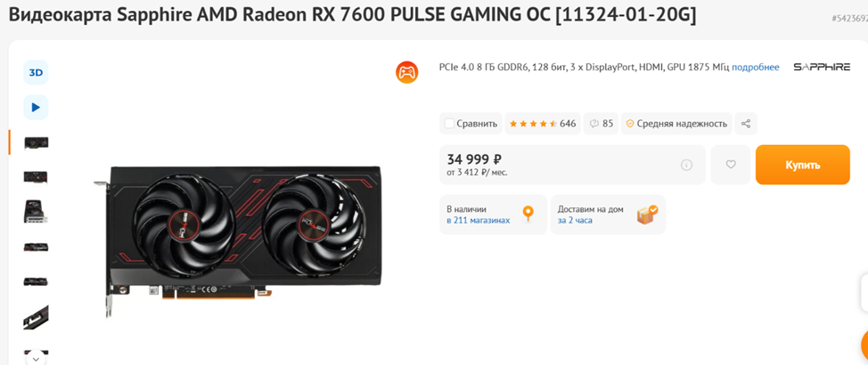The image size is (868, 365).
Task: Open the share icon menu
Action: point(746,124)
